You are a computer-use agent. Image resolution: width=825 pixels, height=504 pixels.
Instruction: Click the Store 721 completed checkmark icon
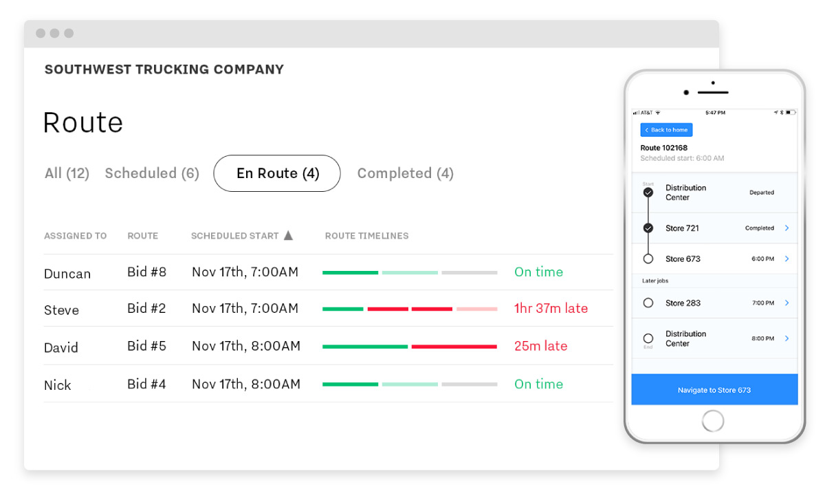[x=647, y=227]
